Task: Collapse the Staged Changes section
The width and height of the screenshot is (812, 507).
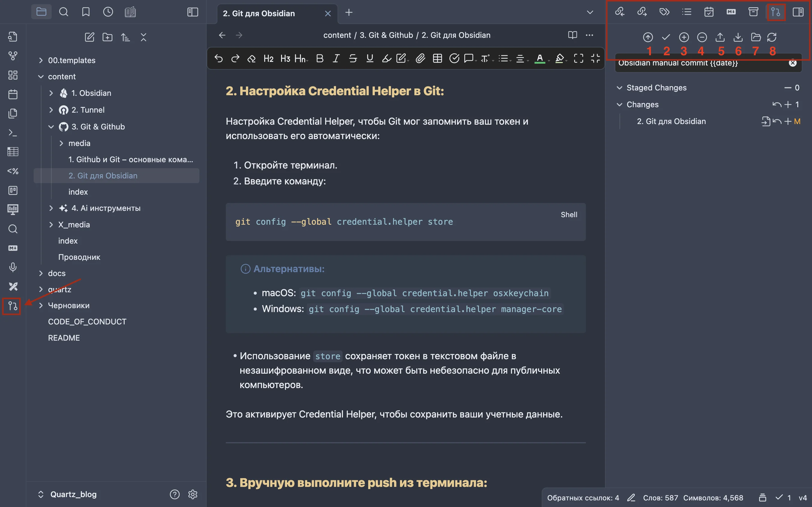Action: (x=619, y=87)
